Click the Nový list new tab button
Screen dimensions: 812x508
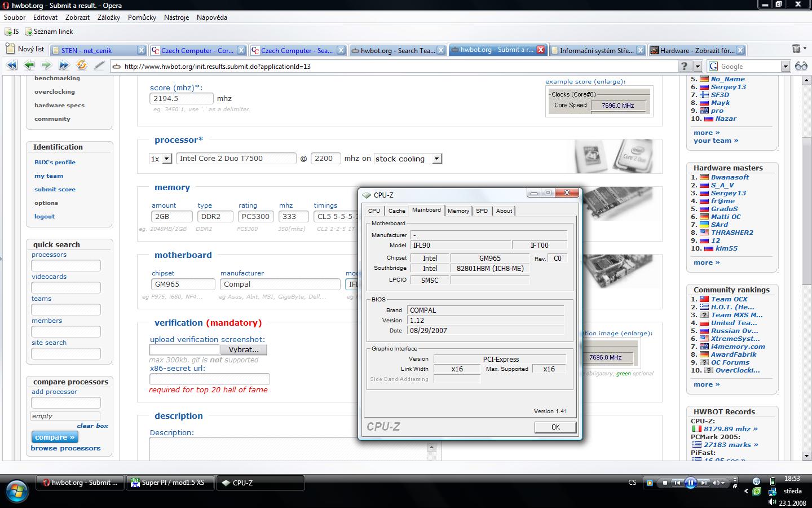coord(25,49)
